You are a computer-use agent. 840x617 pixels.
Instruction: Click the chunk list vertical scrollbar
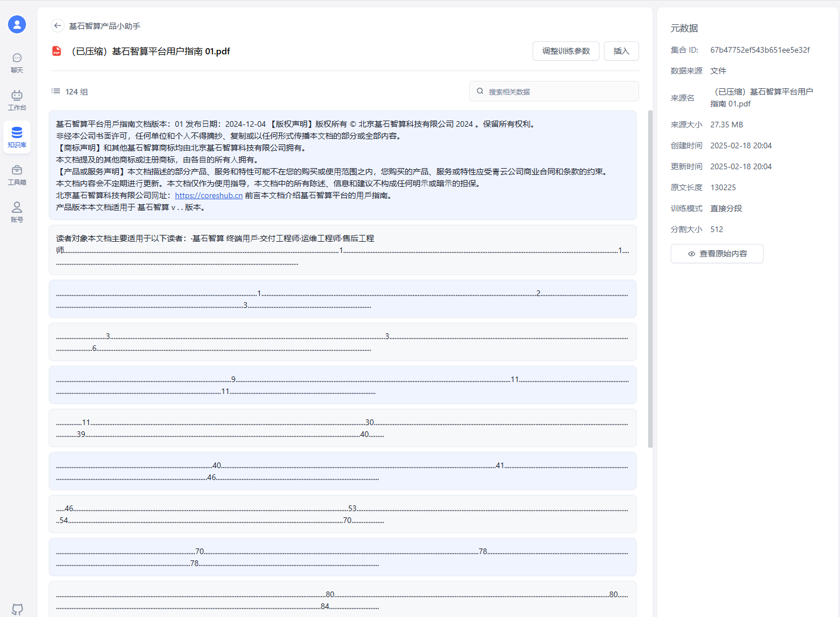click(x=650, y=278)
